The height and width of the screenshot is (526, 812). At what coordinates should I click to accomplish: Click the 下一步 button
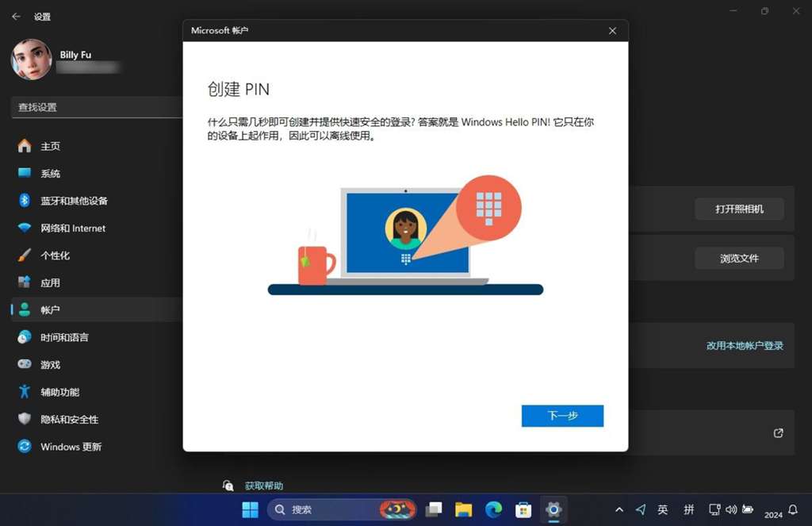click(x=562, y=416)
